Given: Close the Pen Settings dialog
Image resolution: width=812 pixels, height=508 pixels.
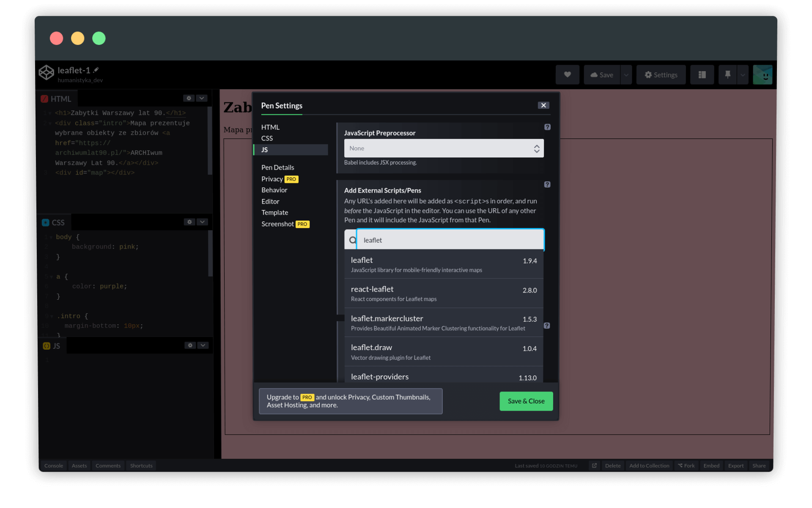Looking at the screenshot, I should (x=543, y=105).
